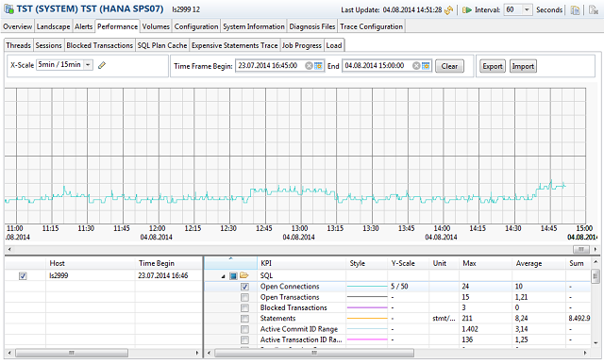Switch to the Volumes tab
604x364 pixels.
coord(156,26)
